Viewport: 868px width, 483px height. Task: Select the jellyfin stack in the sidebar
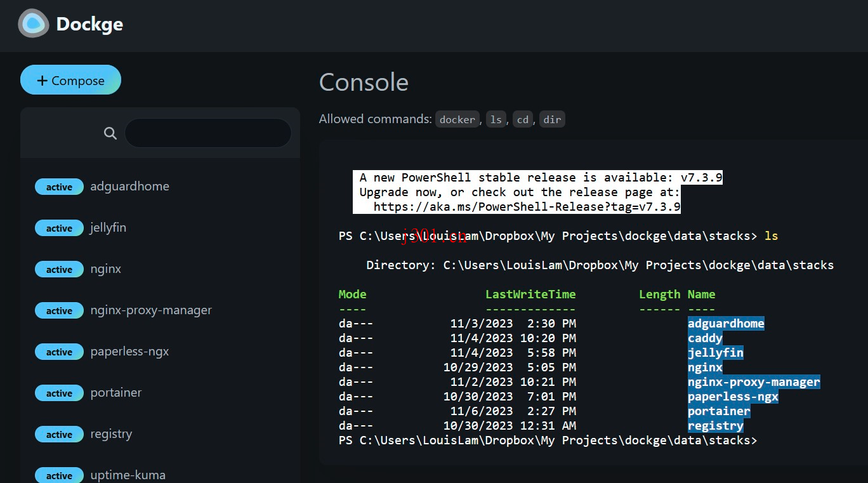point(108,228)
